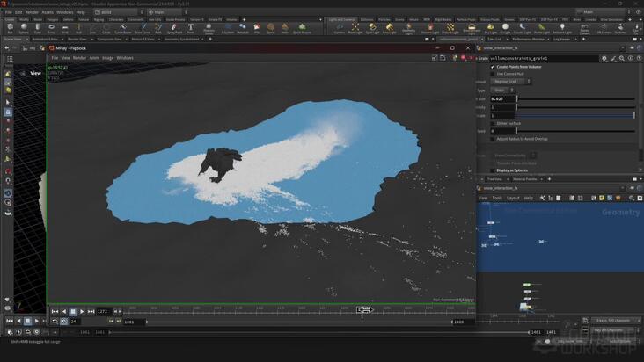Viewport: 644px width, 362px height.
Task: Open Houdini Render menu
Action: tap(32, 12)
